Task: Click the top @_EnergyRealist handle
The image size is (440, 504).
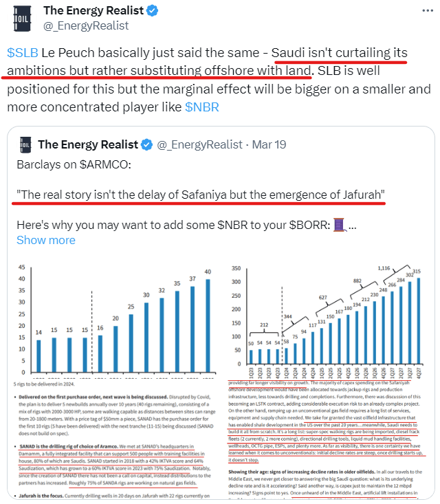Action: coord(86,26)
